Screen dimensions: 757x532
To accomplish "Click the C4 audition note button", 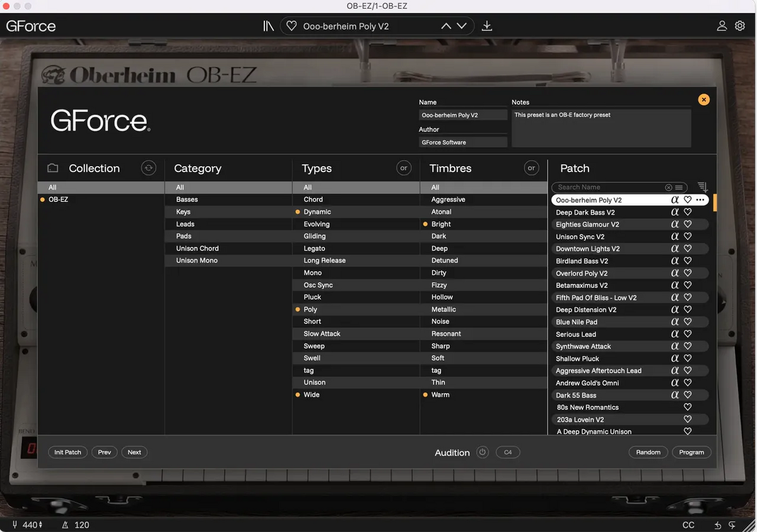I will point(508,452).
